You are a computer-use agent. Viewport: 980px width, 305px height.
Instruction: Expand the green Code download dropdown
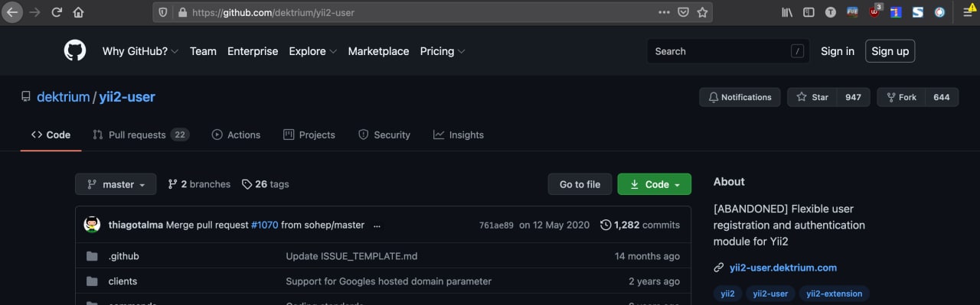655,184
